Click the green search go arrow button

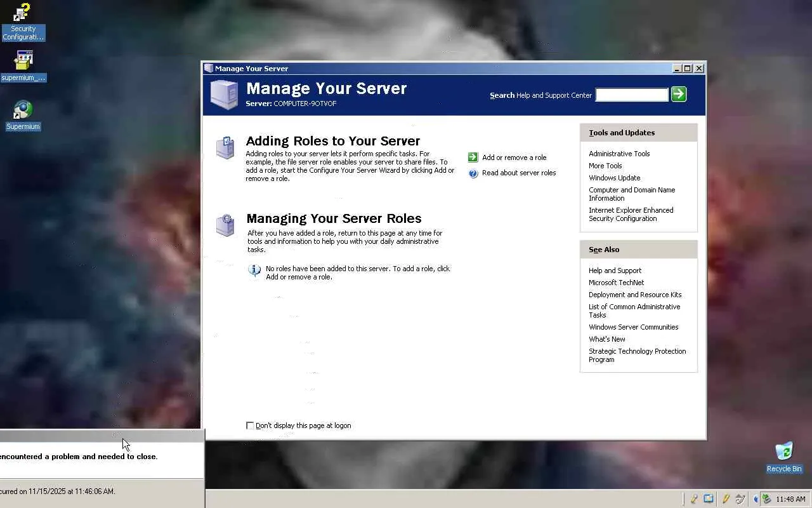679,95
